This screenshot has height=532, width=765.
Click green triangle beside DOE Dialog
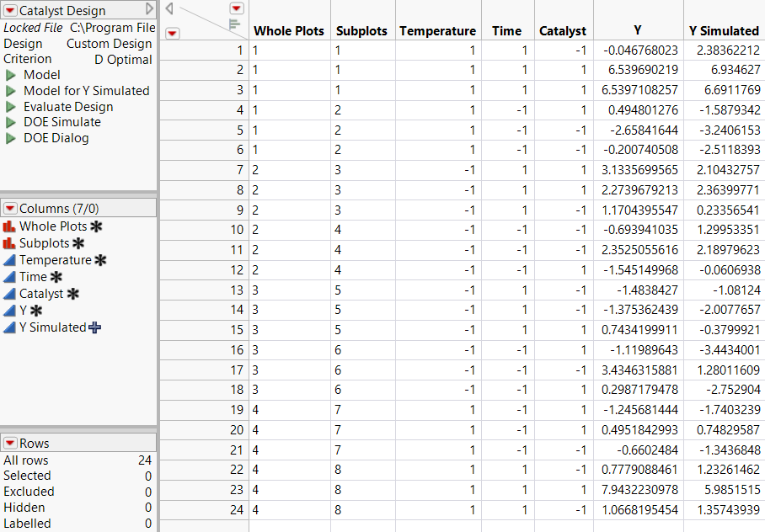click(11, 138)
